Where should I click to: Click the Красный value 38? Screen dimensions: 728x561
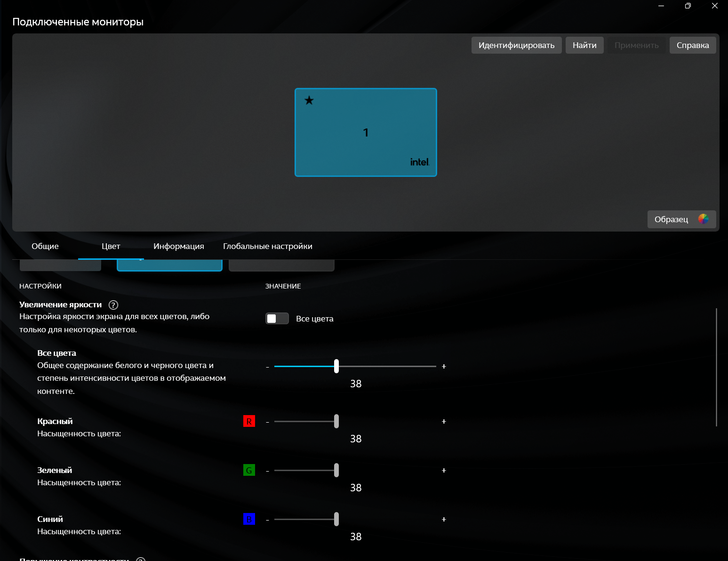tap(356, 439)
